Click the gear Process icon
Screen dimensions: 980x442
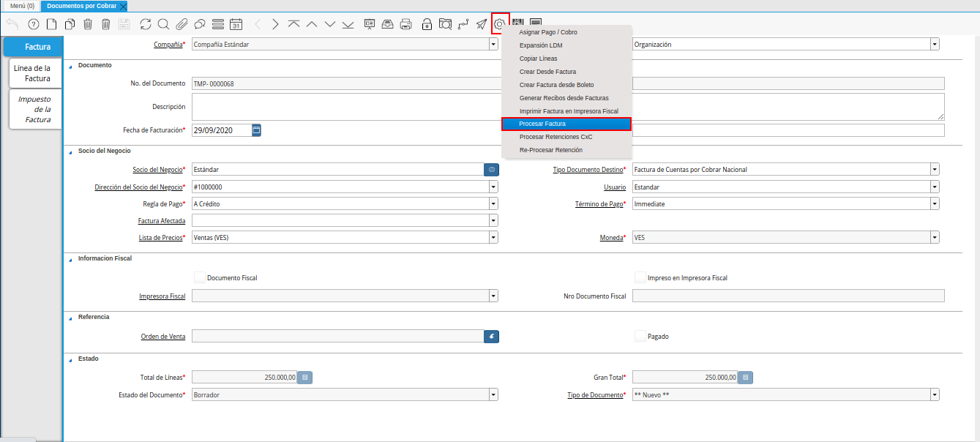pos(500,24)
